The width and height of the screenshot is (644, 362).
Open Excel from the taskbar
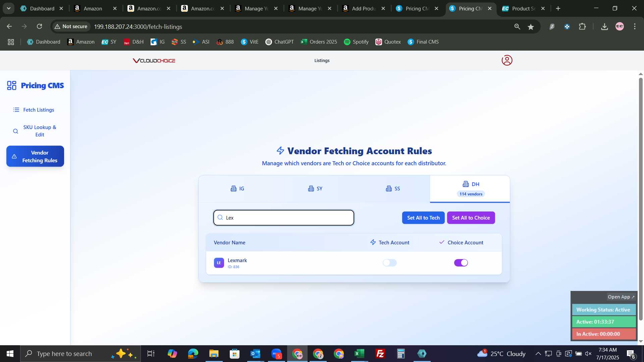pyautogui.click(x=359, y=354)
